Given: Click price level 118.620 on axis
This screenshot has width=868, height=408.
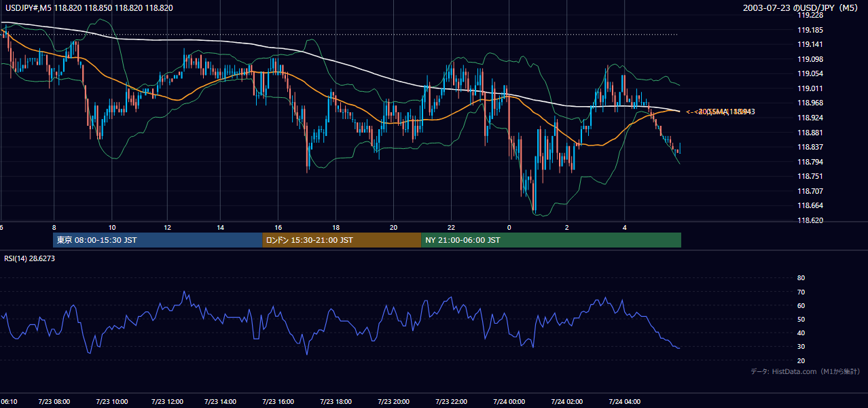Looking at the screenshot, I should 810,220.
